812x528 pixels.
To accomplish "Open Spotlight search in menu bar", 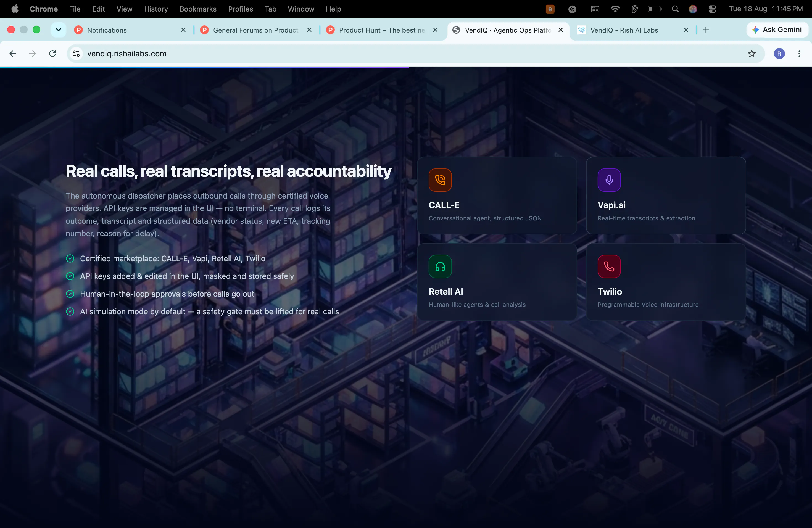I will [675, 9].
